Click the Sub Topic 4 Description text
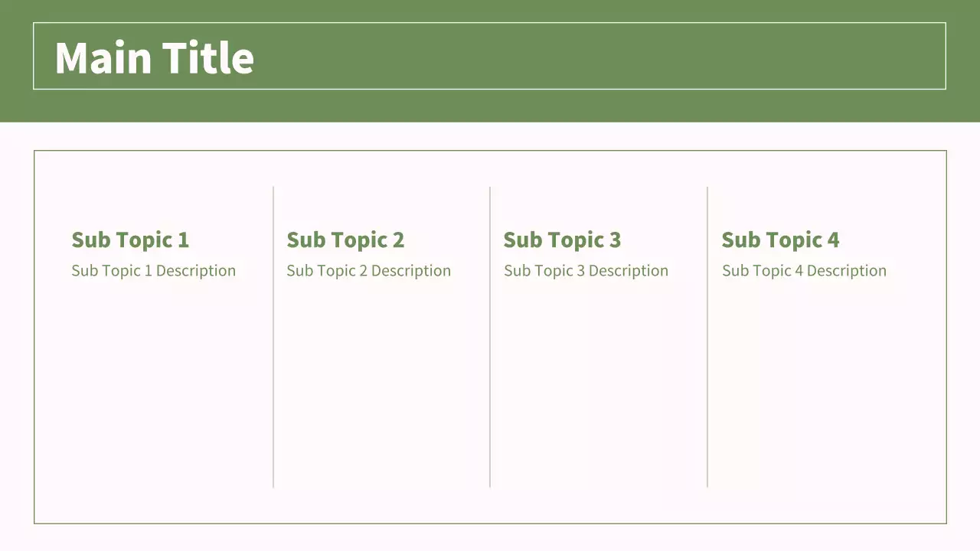This screenshot has width=980, height=551. (804, 271)
